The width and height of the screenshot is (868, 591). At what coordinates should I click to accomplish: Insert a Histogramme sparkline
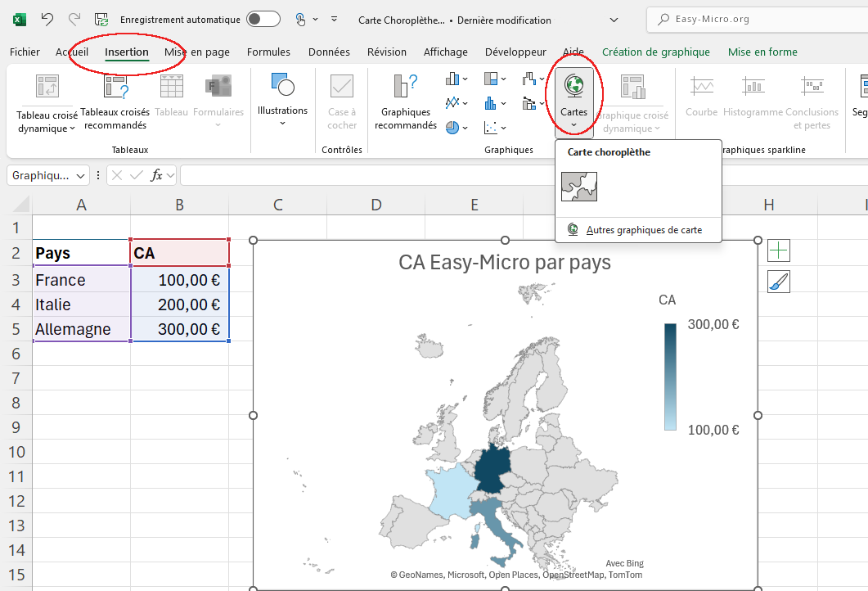753,97
